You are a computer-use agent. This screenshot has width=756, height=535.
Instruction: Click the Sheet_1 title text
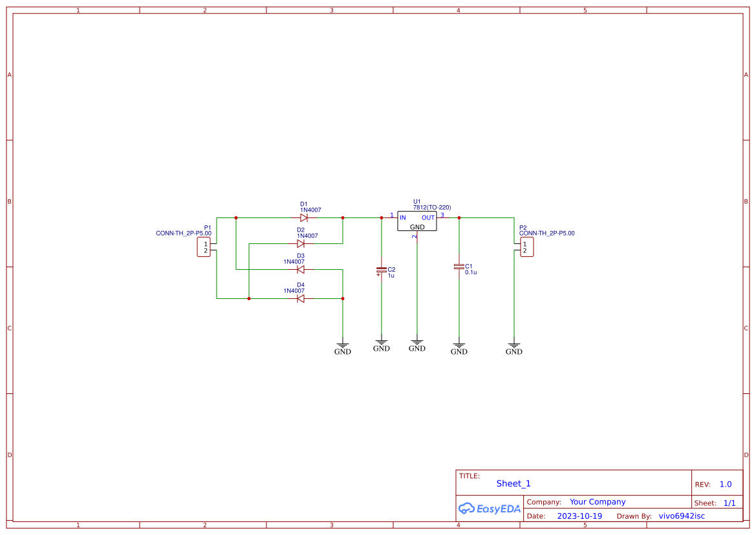click(x=513, y=483)
